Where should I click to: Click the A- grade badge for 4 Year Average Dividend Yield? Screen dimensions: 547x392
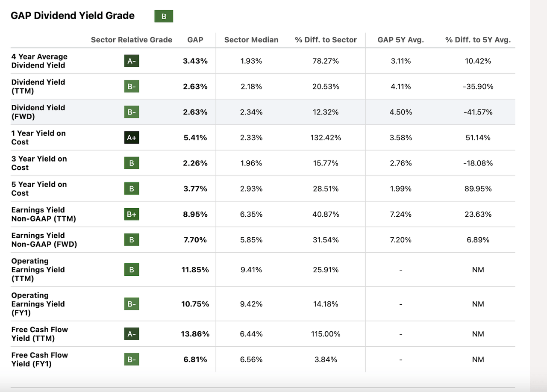(132, 61)
